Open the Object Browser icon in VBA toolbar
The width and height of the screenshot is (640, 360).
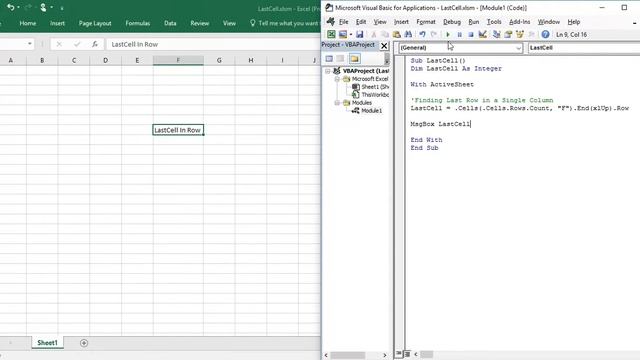(520, 35)
